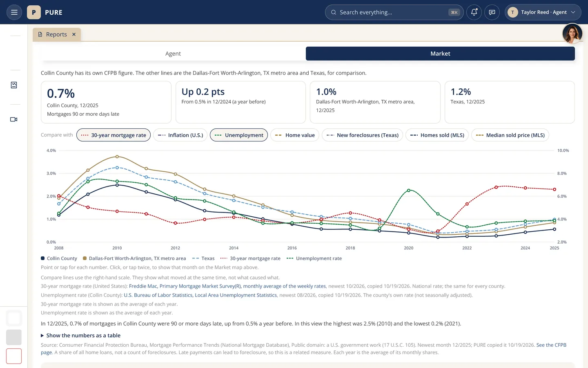Click the 10.0% right-axis label
The image size is (588, 368).
(x=563, y=150)
